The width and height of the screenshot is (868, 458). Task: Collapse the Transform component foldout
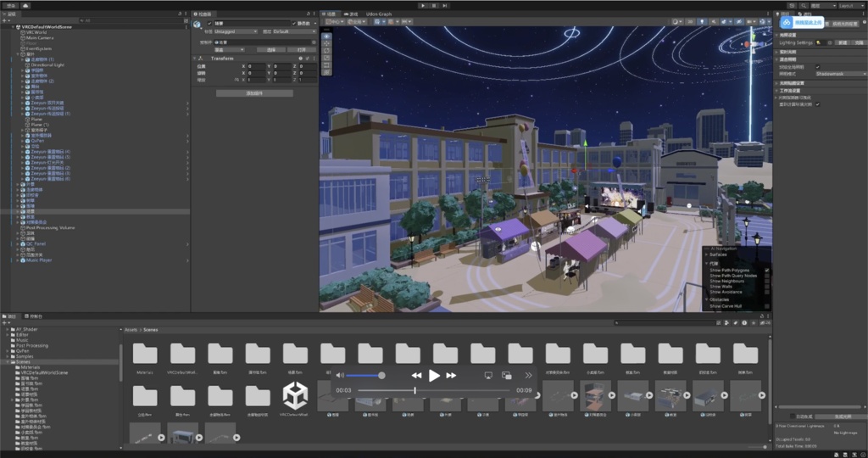(195, 59)
